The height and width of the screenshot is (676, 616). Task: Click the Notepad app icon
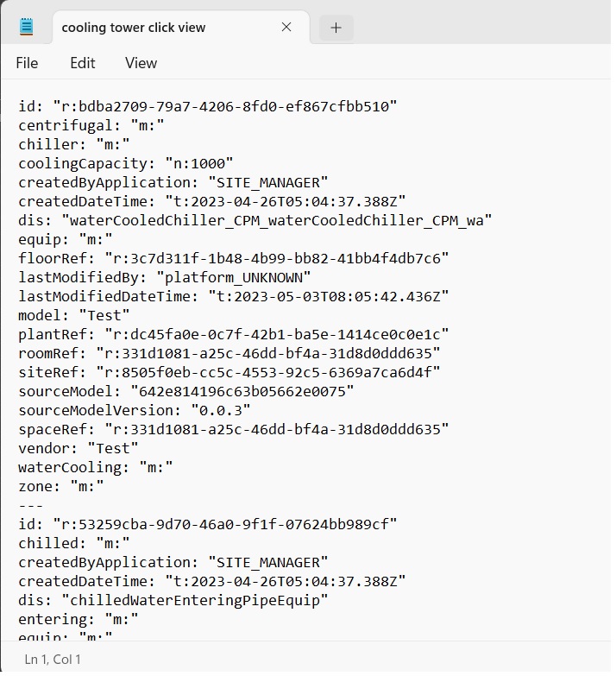27,26
